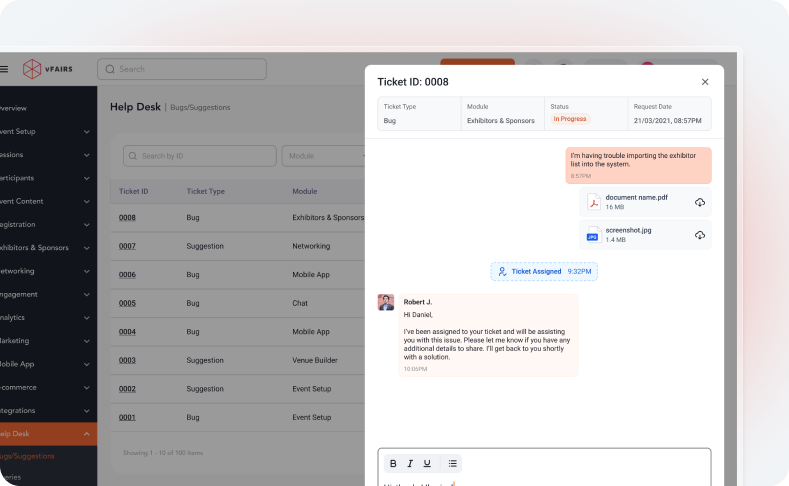Toggle Italic formatting in reply editor

pyautogui.click(x=410, y=463)
